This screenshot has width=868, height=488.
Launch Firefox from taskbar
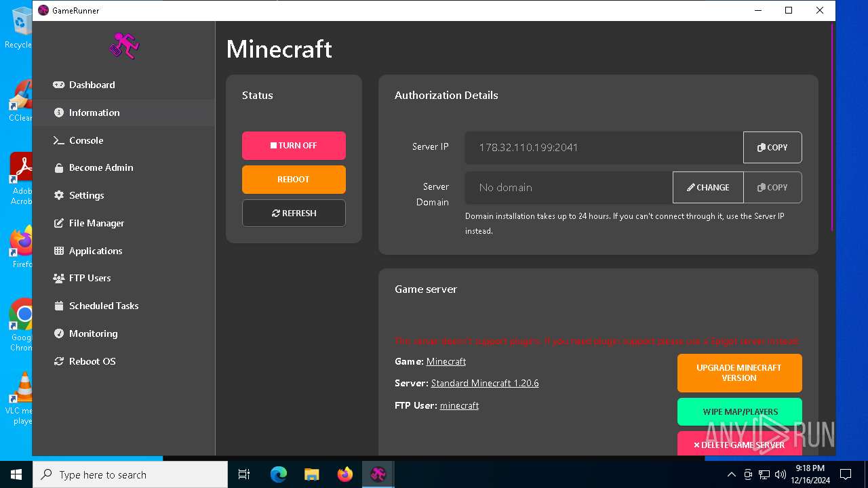[x=344, y=474]
